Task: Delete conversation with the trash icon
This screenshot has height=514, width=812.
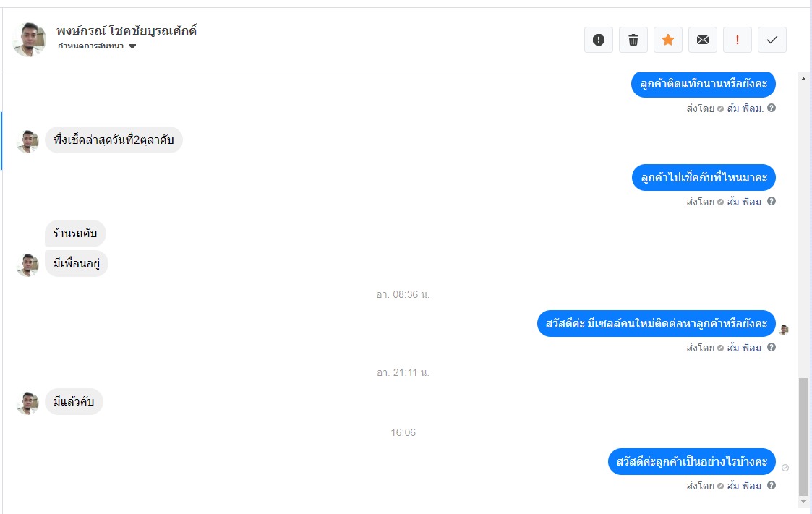Action: point(633,40)
